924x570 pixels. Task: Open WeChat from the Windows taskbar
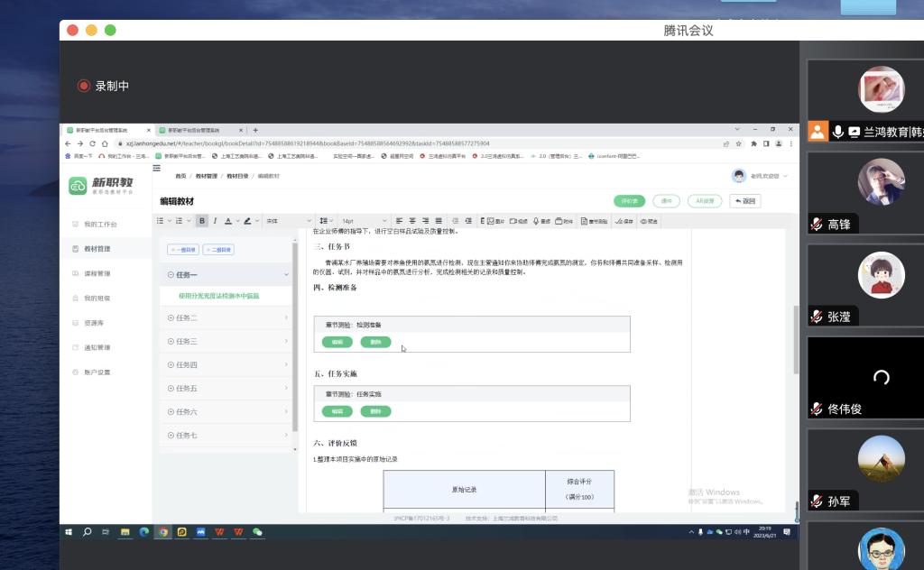click(257, 532)
